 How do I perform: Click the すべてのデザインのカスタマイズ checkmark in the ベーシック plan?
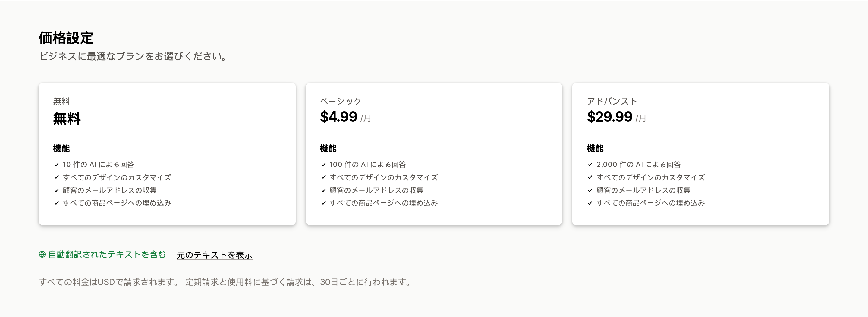[323, 177]
